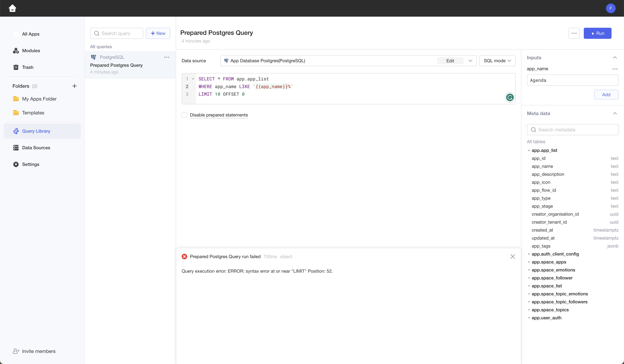Image resolution: width=624 pixels, height=364 pixels.
Task: Enable Disable prepared statements checkbox
Action: tap(184, 115)
